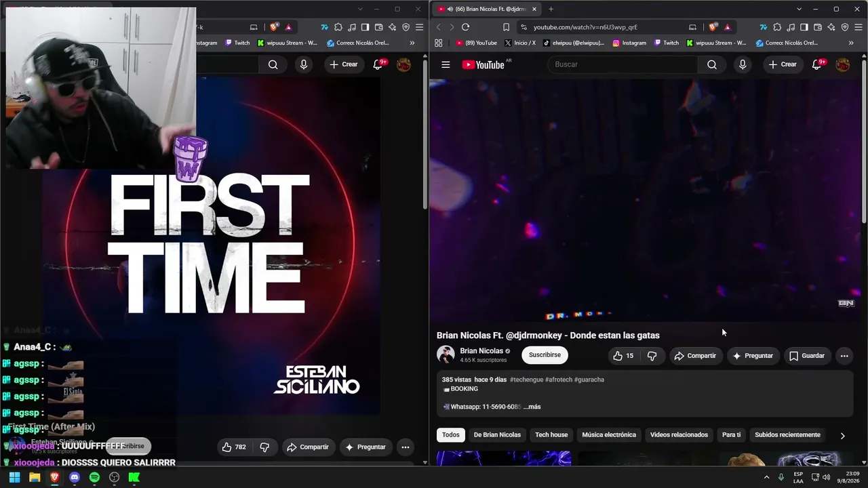Screen dimensions: 868x488
Task: Open Discord from the taskbar
Action: [75, 477]
